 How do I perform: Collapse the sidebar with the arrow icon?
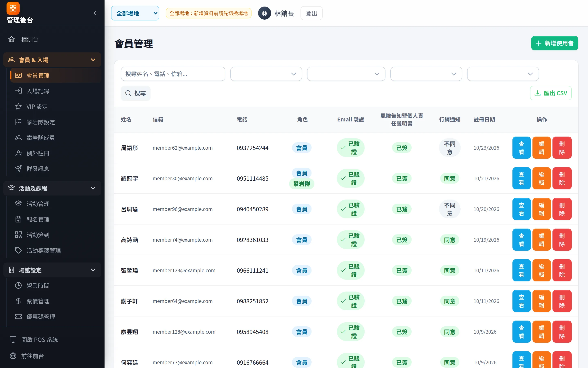(x=95, y=13)
